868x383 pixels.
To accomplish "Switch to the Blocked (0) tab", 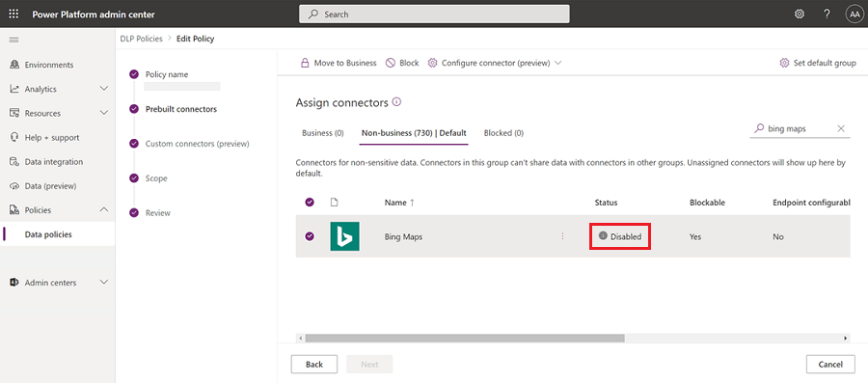I will [x=503, y=133].
